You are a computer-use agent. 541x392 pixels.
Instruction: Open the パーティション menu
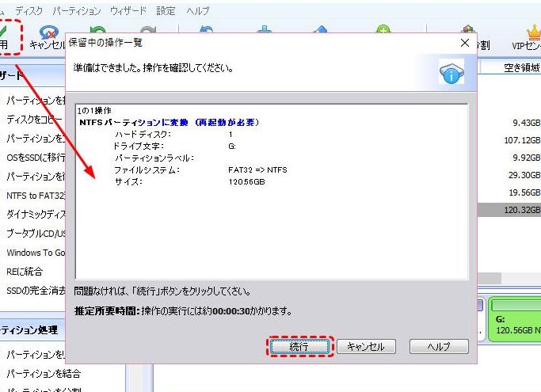tap(77, 11)
